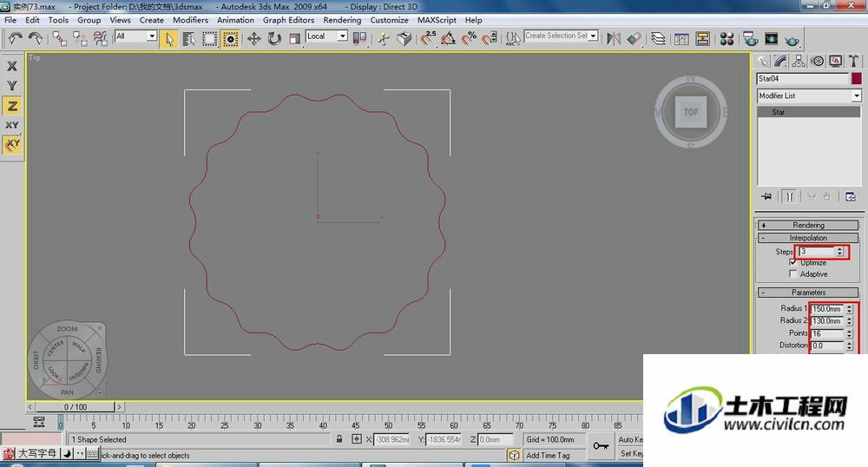868x467 pixels.
Task: Toggle Keyboard Shortcut Override icon
Action: [x=404, y=39]
